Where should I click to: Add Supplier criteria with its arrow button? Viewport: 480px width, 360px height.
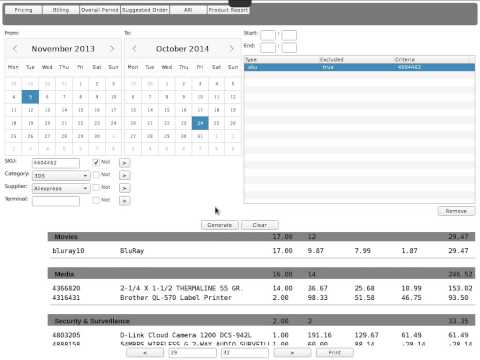[x=124, y=188]
